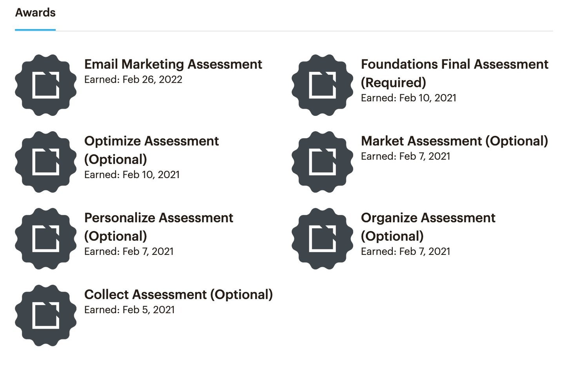
Task: Select Organize Assessment (Optional) title text
Action: point(428,227)
